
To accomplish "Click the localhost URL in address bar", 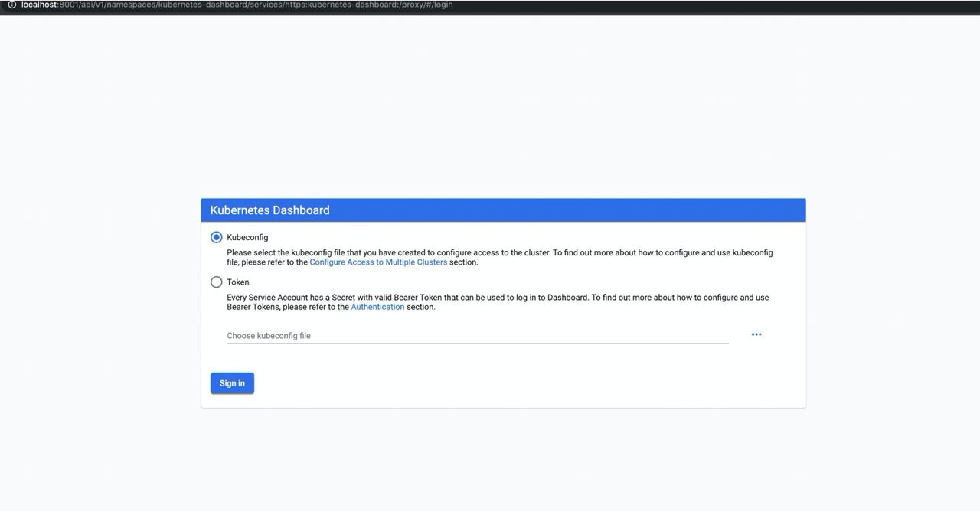I will (237, 5).
